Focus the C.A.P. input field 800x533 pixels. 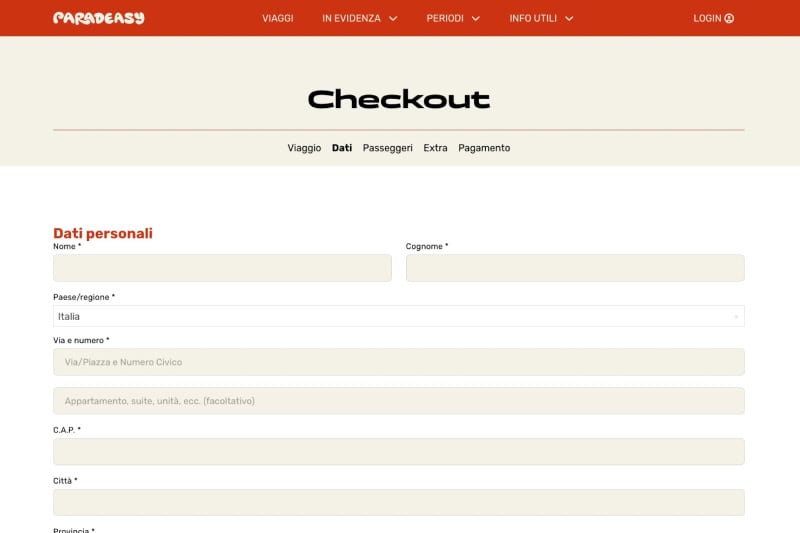[398, 452]
